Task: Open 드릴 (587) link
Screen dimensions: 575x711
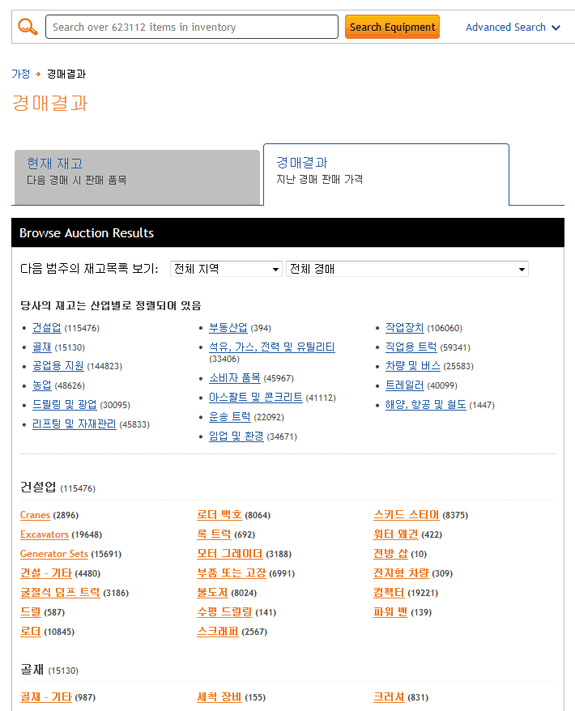Action: 30,612
